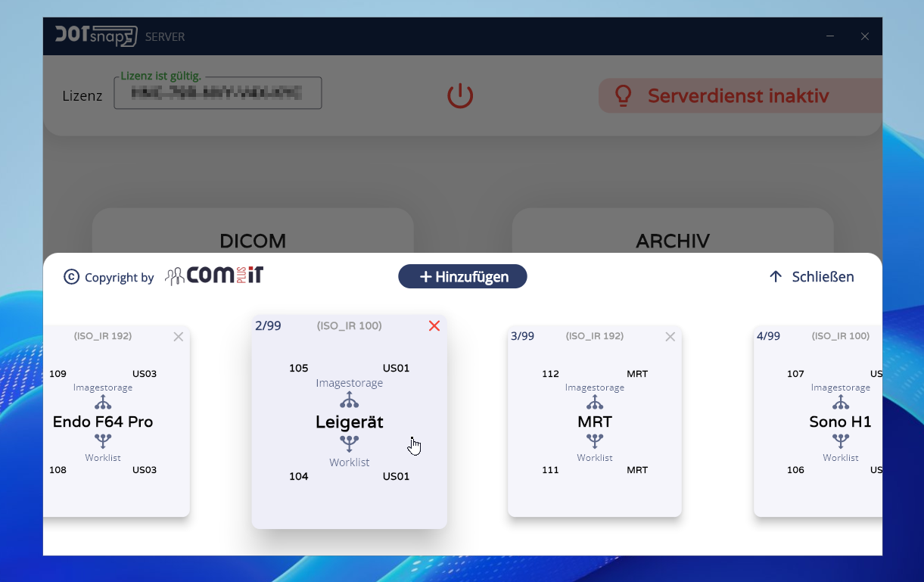Click Worklist fork icon on Leigerät card
The width and height of the screenshot is (924, 582).
pos(349,443)
